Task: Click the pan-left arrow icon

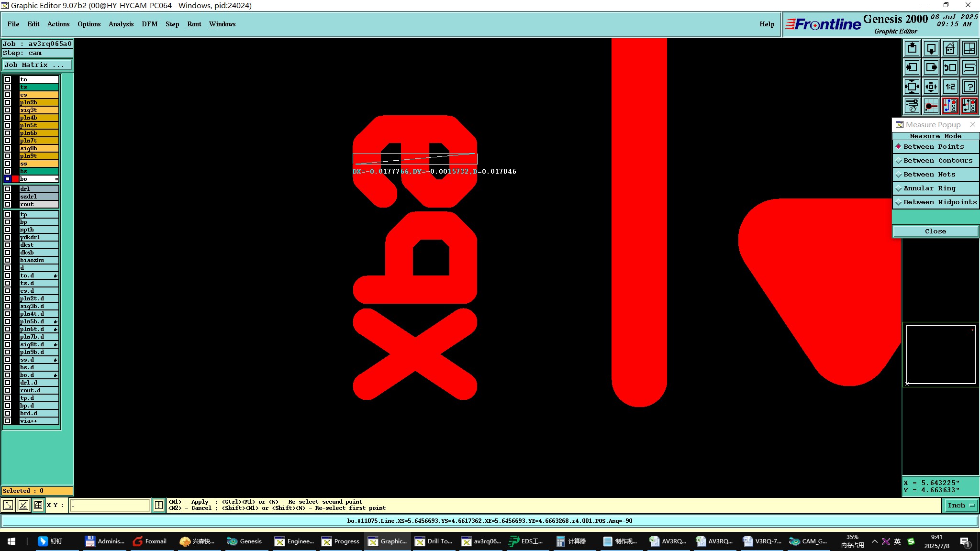Action: click(912, 67)
